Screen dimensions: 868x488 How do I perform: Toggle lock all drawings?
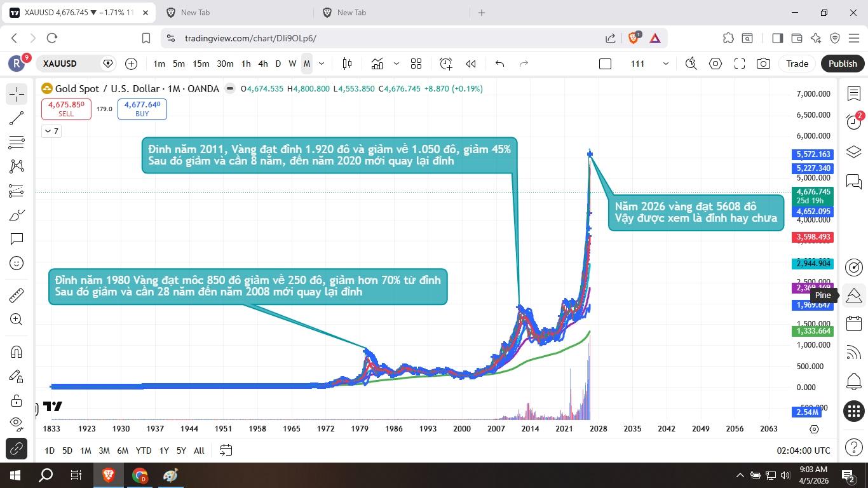tap(17, 400)
